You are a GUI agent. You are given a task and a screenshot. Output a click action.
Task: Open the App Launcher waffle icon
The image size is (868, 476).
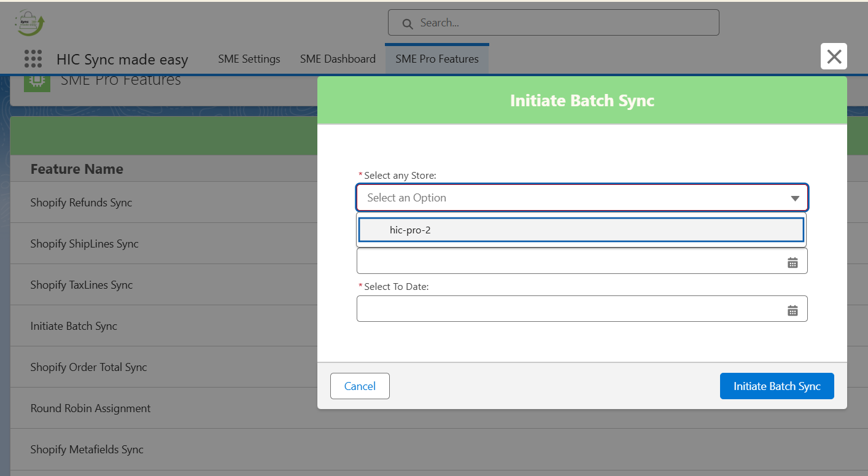click(33, 59)
